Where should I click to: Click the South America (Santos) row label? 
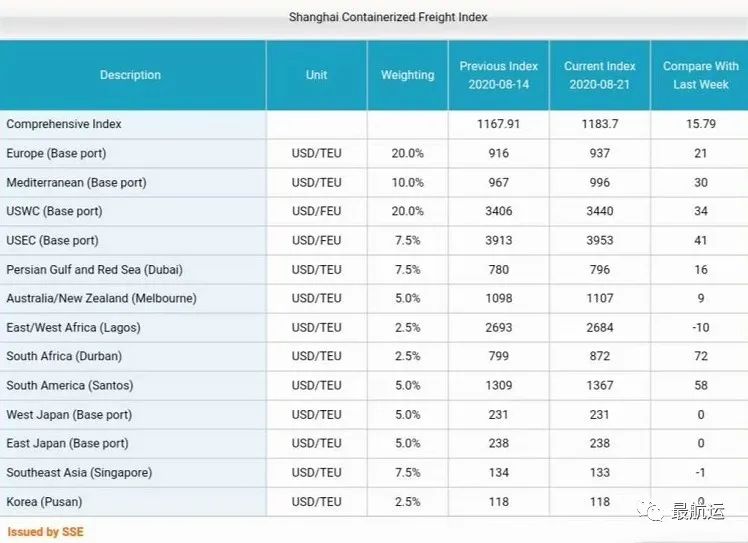tap(70, 385)
